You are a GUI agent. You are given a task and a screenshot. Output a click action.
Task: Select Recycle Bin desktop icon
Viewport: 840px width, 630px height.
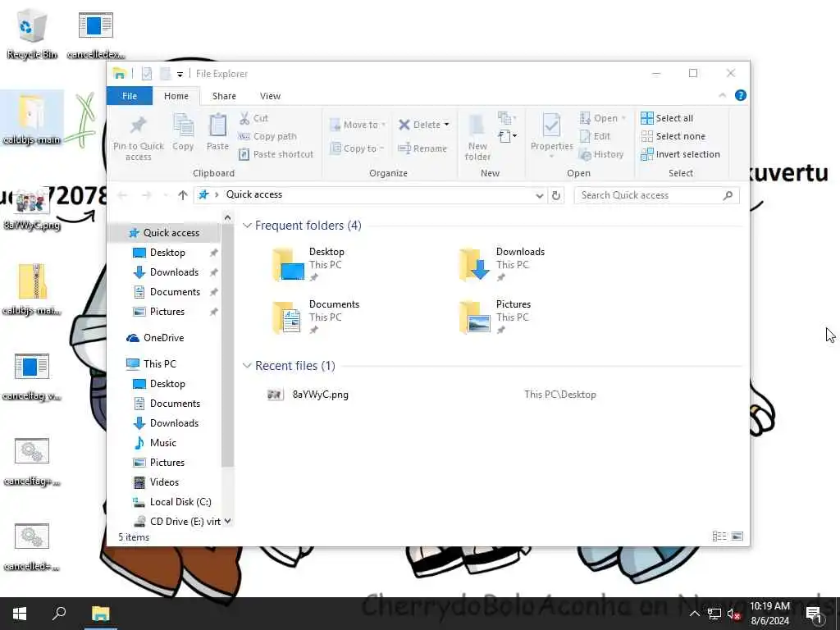[x=32, y=33]
